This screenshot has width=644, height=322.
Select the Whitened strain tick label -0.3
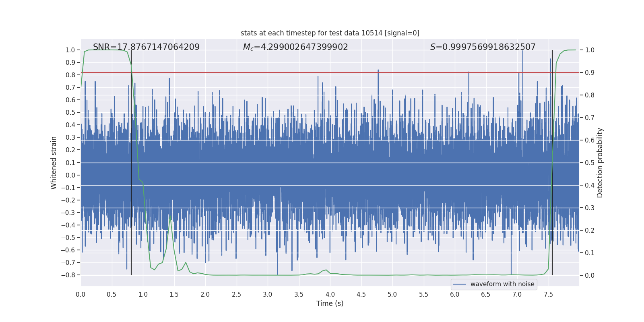[x=68, y=213]
